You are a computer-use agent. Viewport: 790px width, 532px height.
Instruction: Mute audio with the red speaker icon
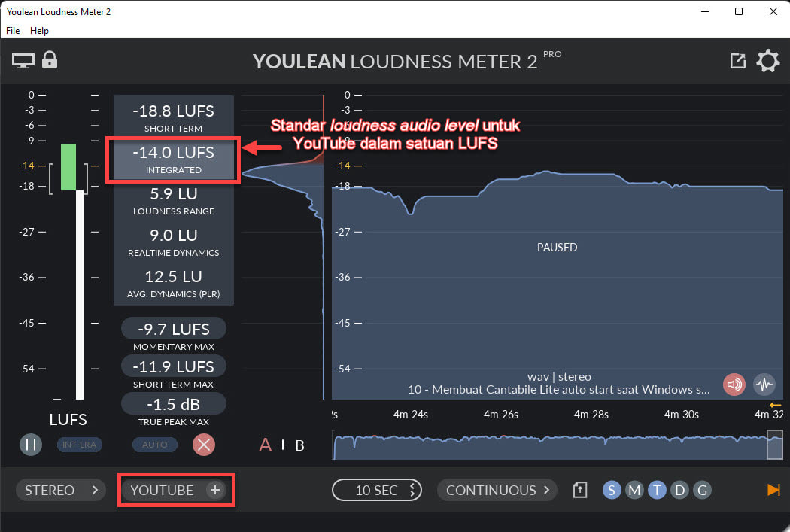pyautogui.click(x=734, y=385)
